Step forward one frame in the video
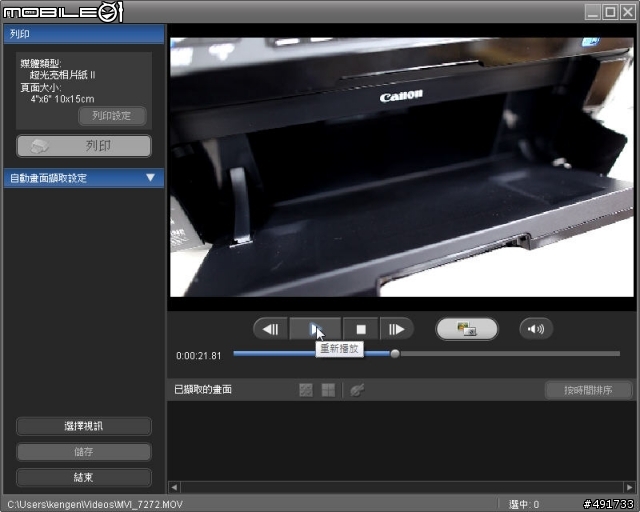Screen dimensions: 640x512 (396, 329)
